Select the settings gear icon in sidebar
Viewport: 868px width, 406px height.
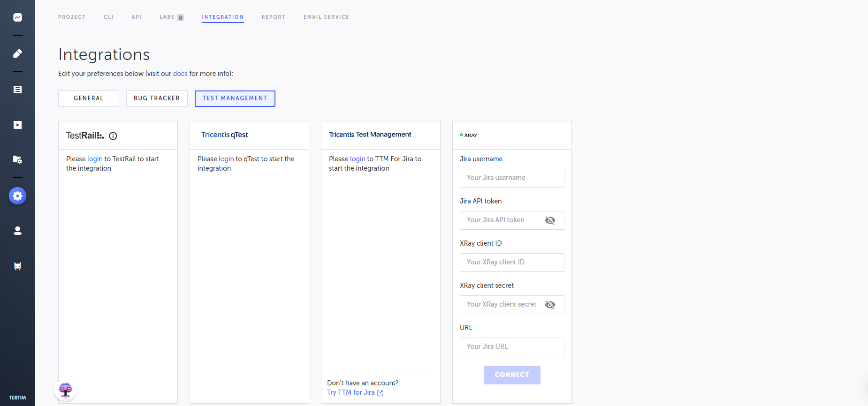click(x=17, y=196)
